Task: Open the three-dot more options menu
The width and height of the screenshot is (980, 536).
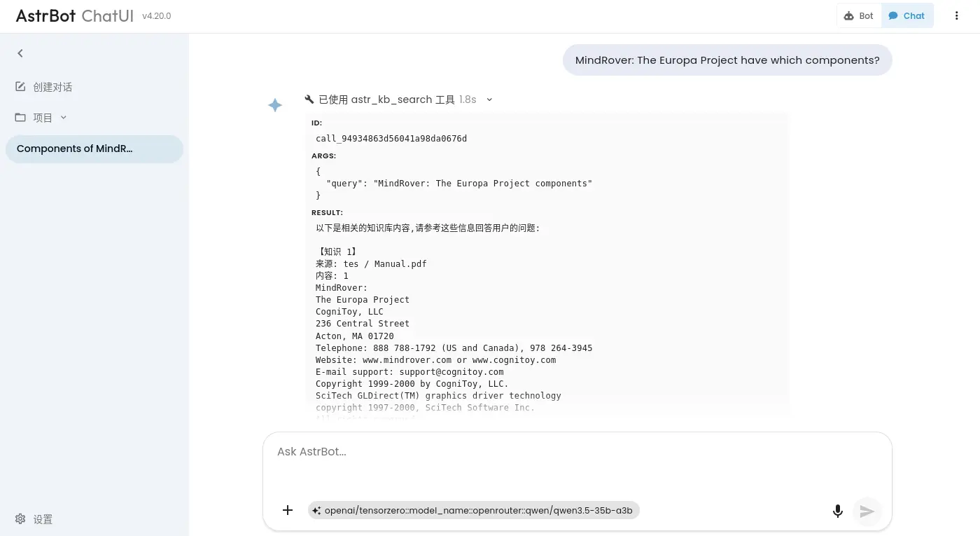Action: [x=956, y=16]
